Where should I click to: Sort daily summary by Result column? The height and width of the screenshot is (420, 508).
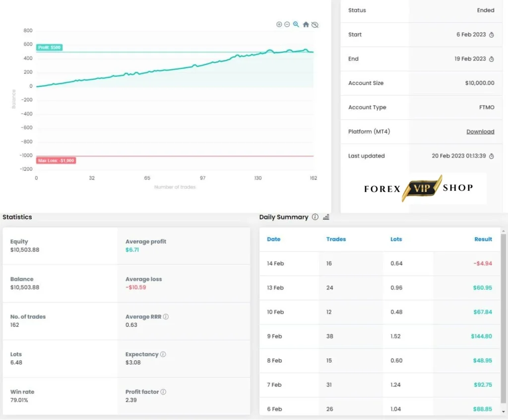click(x=483, y=240)
